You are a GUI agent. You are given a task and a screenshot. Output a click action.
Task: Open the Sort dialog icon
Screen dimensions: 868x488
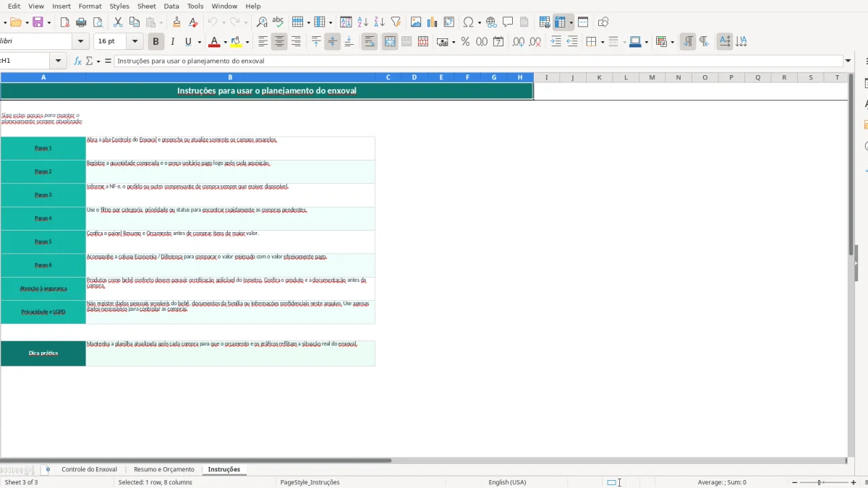[346, 22]
